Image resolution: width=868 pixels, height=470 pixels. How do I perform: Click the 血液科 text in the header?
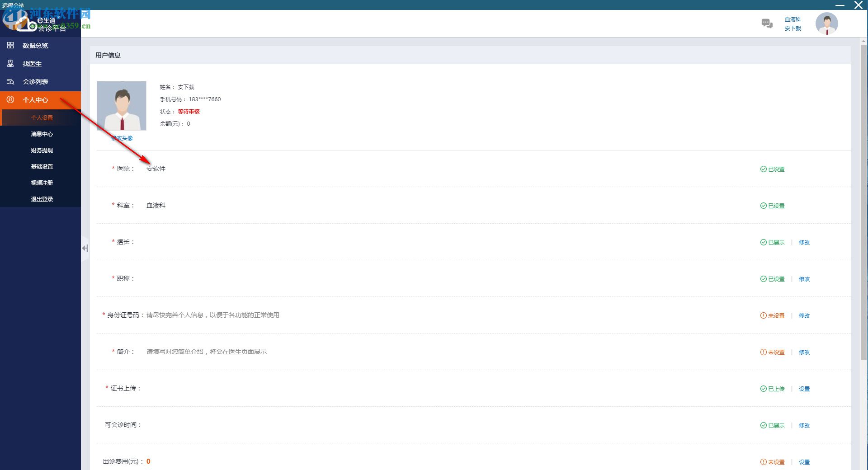point(793,19)
